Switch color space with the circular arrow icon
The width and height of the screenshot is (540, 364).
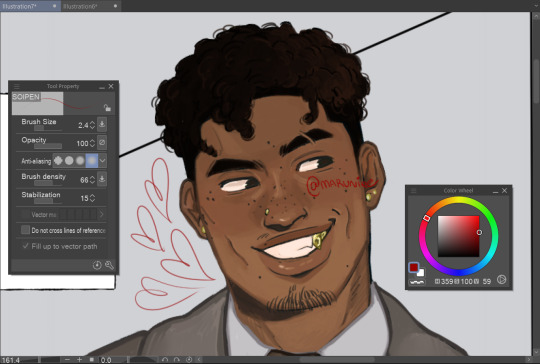coord(501,280)
